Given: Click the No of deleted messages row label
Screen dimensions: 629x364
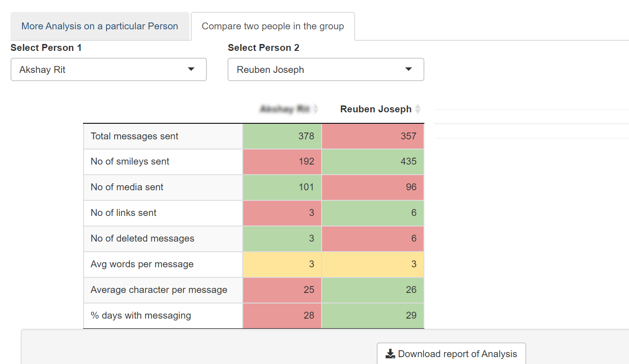Looking at the screenshot, I should click(x=142, y=238).
